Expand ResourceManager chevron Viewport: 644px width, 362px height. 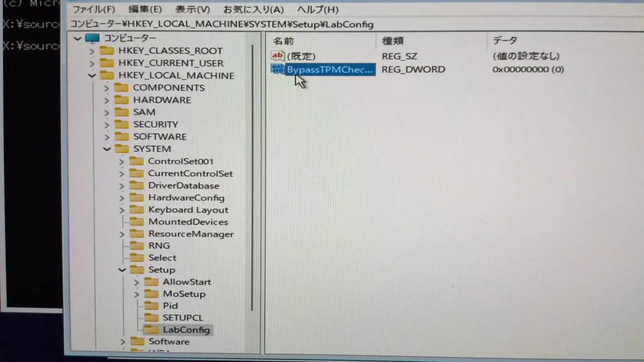pyautogui.click(x=121, y=234)
